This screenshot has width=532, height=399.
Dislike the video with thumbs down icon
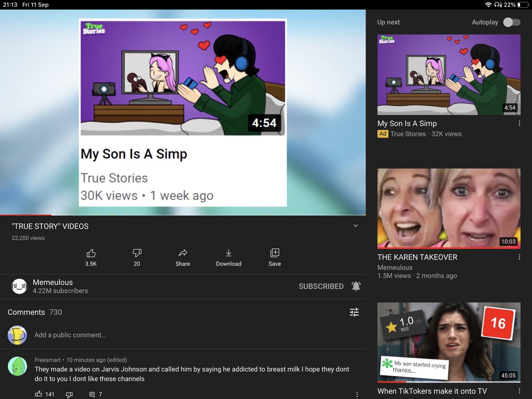pyautogui.click(x=137, y=253)
